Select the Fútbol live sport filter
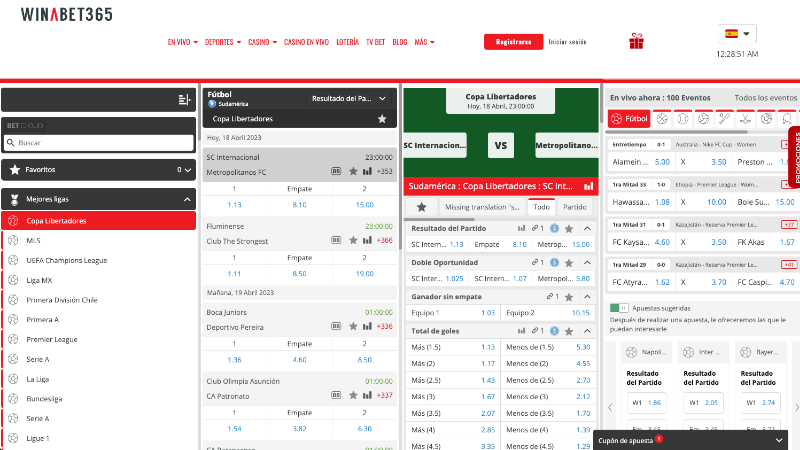The image size is (800, 450). (629, 119)
